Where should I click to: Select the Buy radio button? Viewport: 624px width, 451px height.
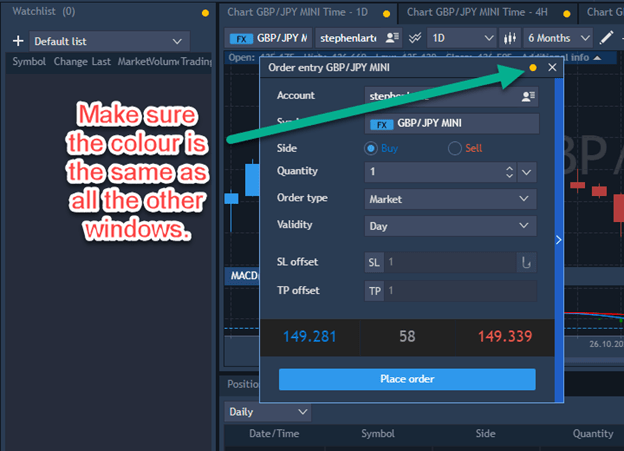point(371,148)
